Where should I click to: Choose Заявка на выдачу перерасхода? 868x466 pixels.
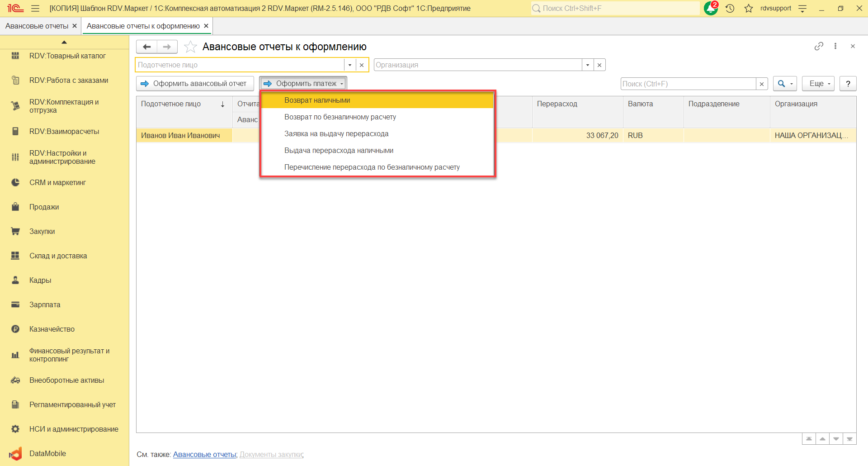pos(336,134)
